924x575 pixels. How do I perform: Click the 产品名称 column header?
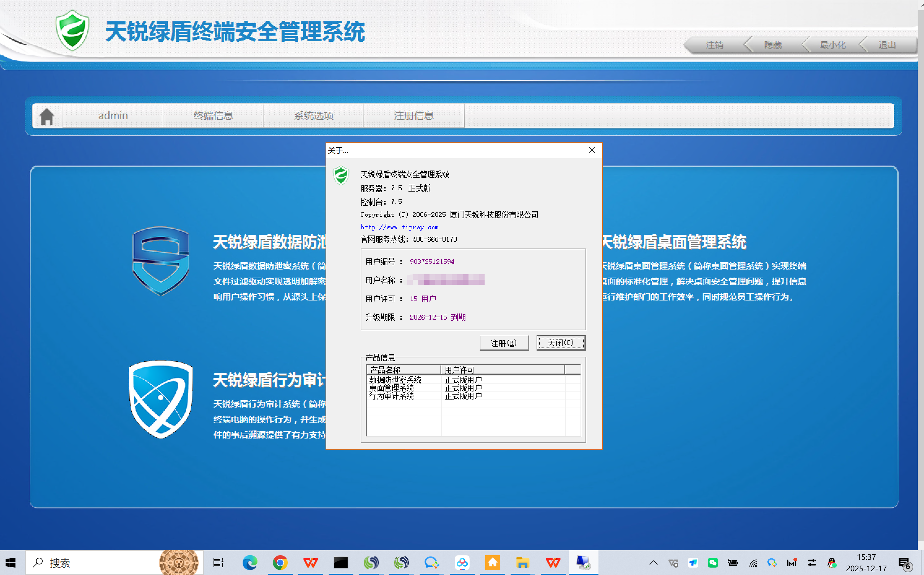pyautogui.click(x=403, y=370)
